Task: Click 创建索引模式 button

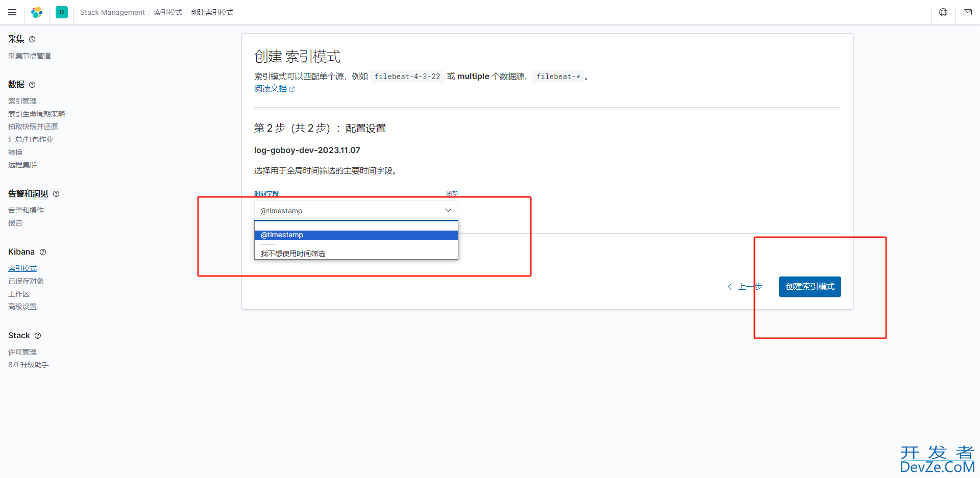Action: pos(810,287)
